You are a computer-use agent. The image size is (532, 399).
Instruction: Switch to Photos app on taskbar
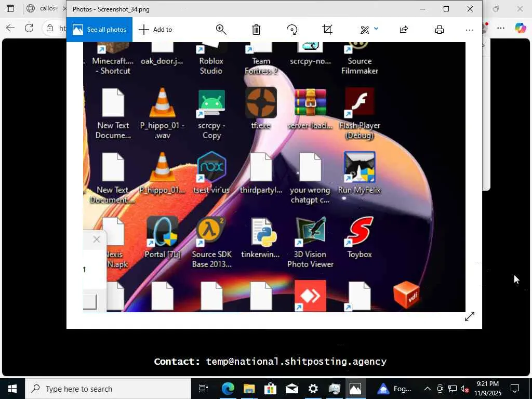pyautogui.click(x=355, y=389)
